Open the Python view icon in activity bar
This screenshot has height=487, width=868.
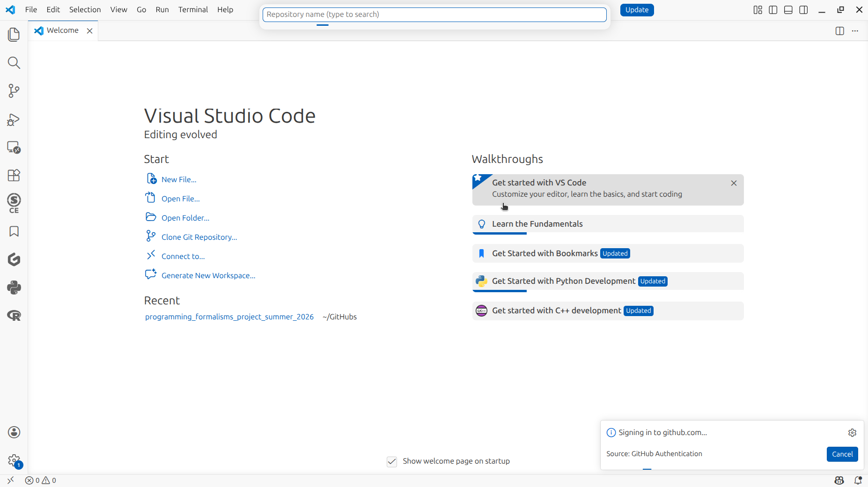pyautogui.click(x=14, y=288)
